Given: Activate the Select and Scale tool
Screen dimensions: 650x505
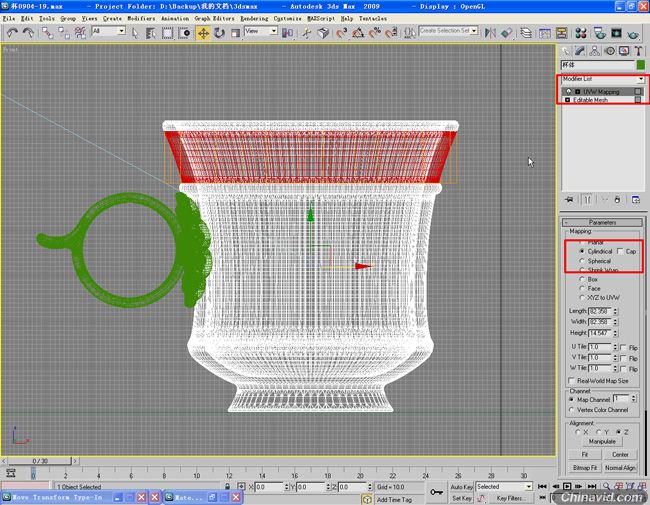Looking at the screenshot, I should point(235,33).
